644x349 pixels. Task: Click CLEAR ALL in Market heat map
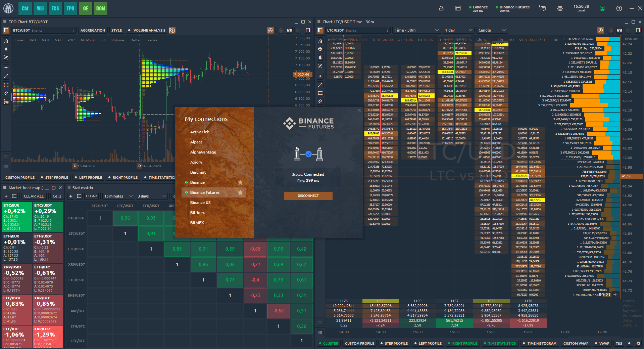click(34, 196)
